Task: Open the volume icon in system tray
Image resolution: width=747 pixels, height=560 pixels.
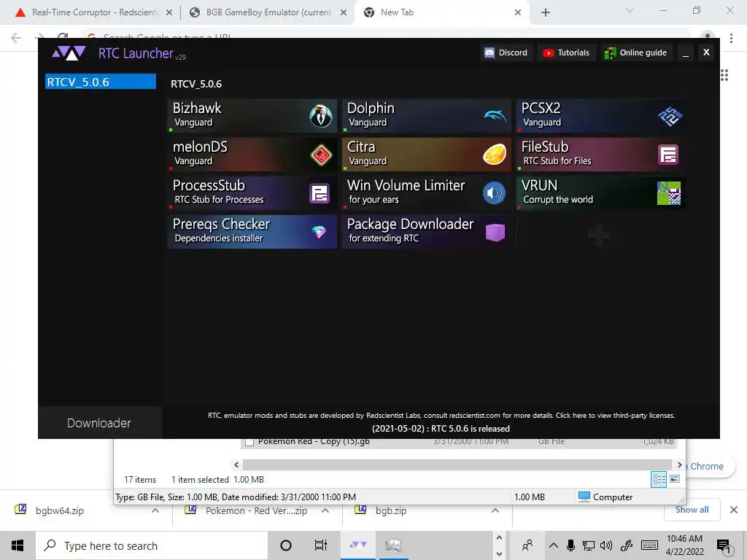Action: [606, 545]
